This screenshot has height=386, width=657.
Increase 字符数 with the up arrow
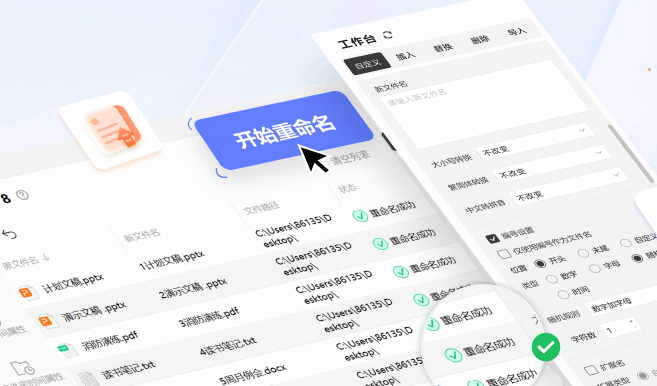click(631, 321)
